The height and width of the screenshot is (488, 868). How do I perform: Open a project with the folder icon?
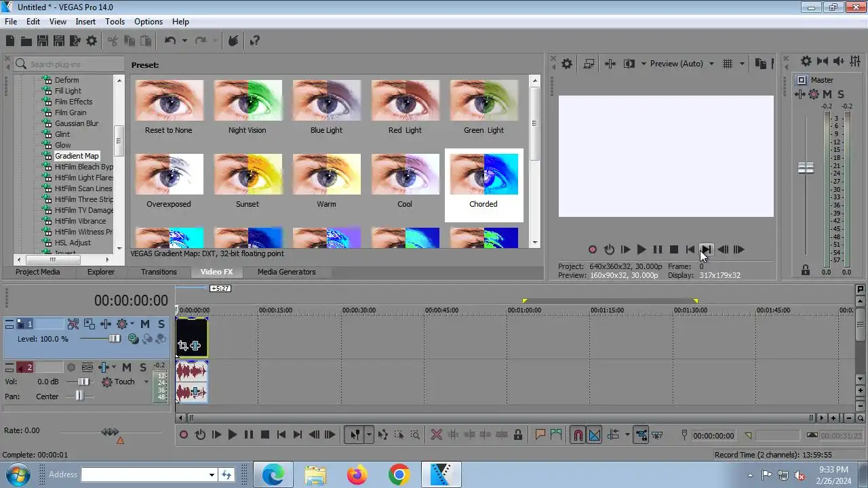point(26,41)
